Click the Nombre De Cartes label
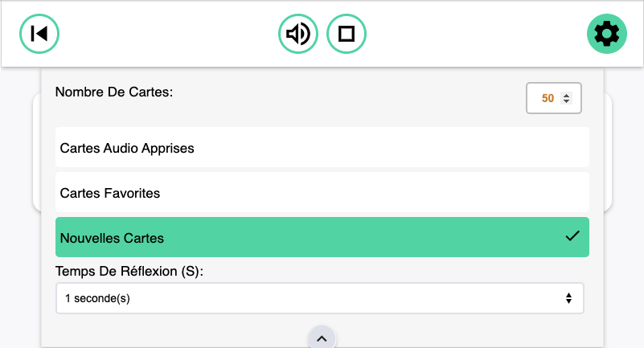The image size is (644, 348). (114, 92)
